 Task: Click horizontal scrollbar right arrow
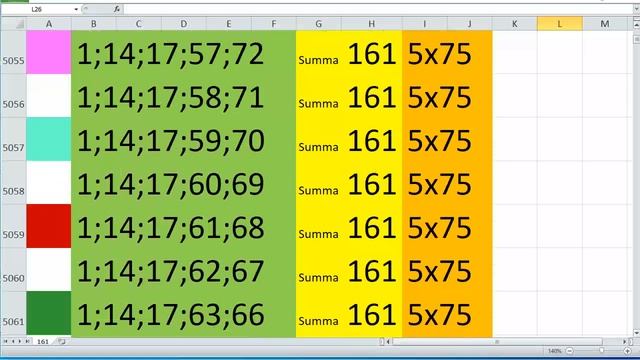pos(624,342)
